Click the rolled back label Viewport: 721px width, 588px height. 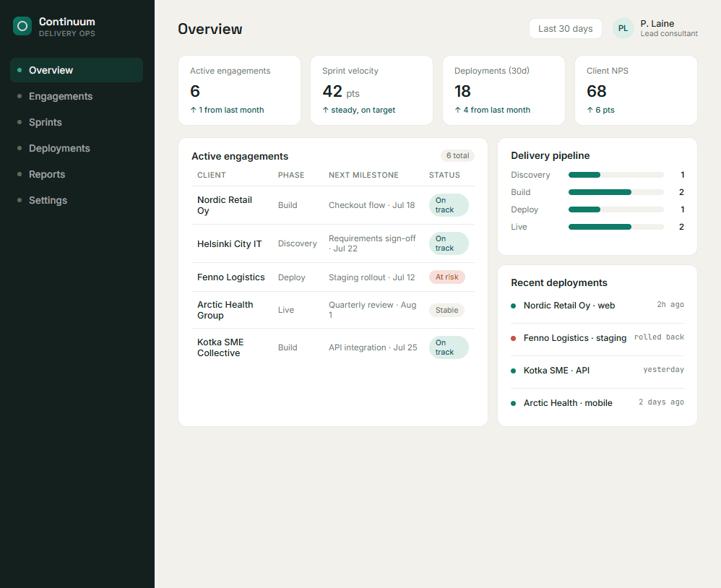click(x=659, y=337)
